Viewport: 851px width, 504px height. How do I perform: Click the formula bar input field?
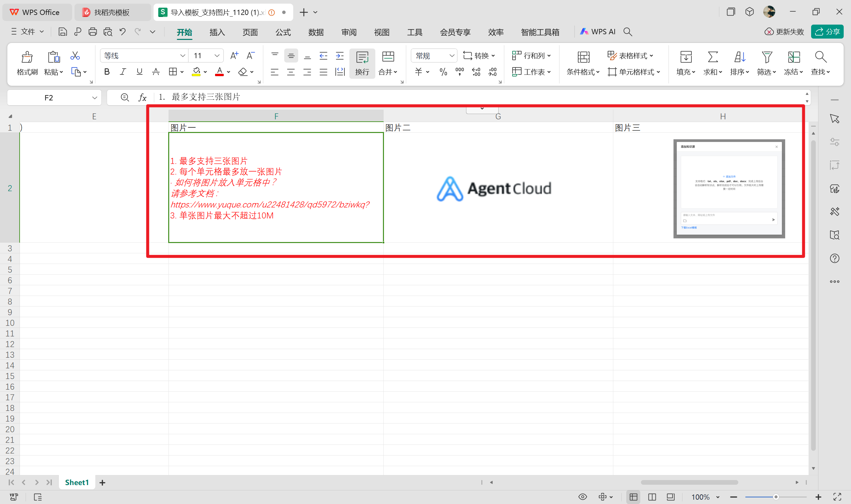click(x=479, y=97)
